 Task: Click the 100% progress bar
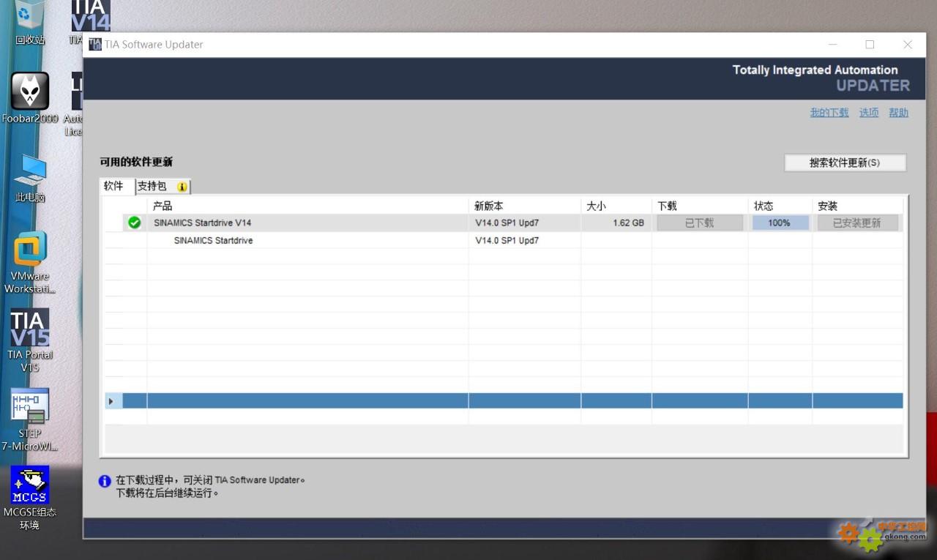(780, 223)
